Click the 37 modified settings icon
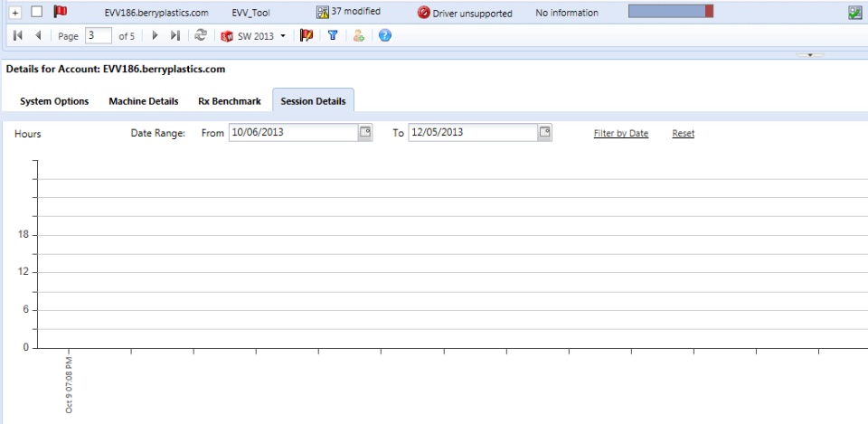This screenshot has height=424, width=868. (x=322, y=12)
